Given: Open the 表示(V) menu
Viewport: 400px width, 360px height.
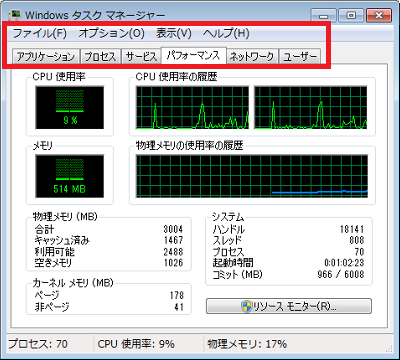Looking at the screenshot, I should pyautogui.click(x=174, y=33).
